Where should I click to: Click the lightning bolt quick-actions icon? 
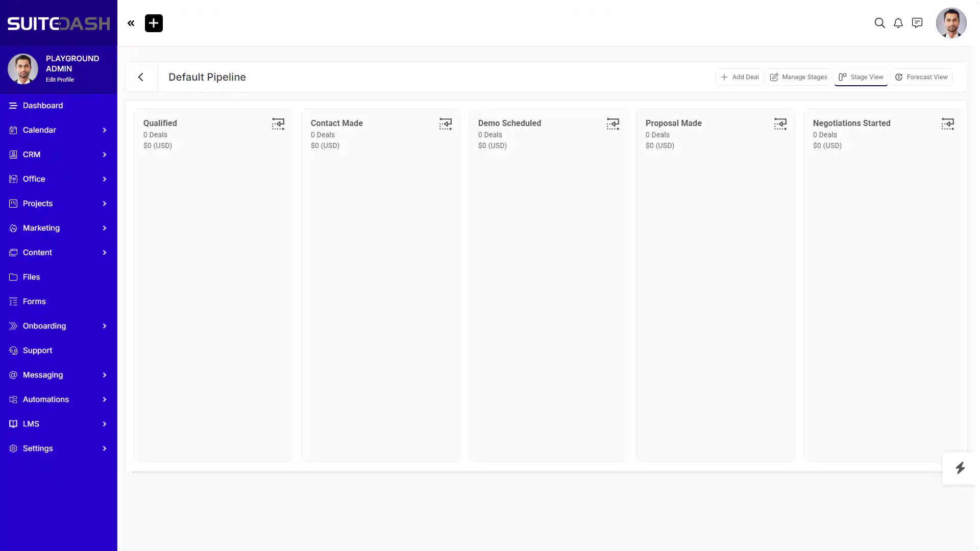pyautogui.click(x=960, y=468)
